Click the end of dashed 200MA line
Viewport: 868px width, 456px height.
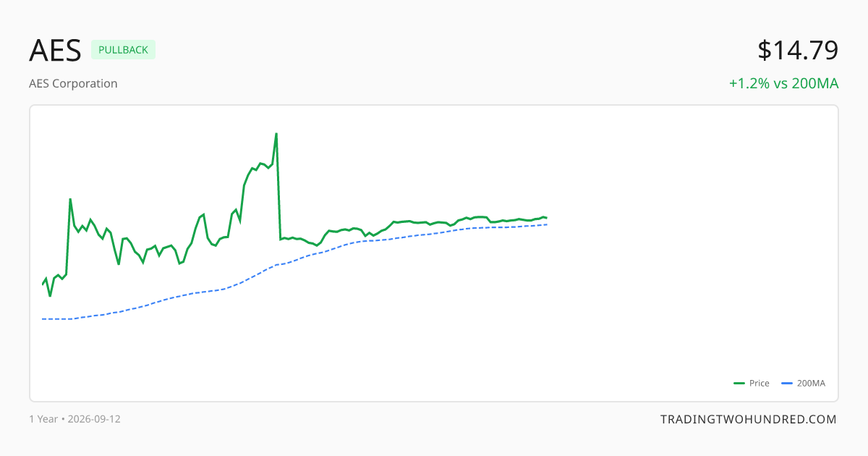[548, 224]
